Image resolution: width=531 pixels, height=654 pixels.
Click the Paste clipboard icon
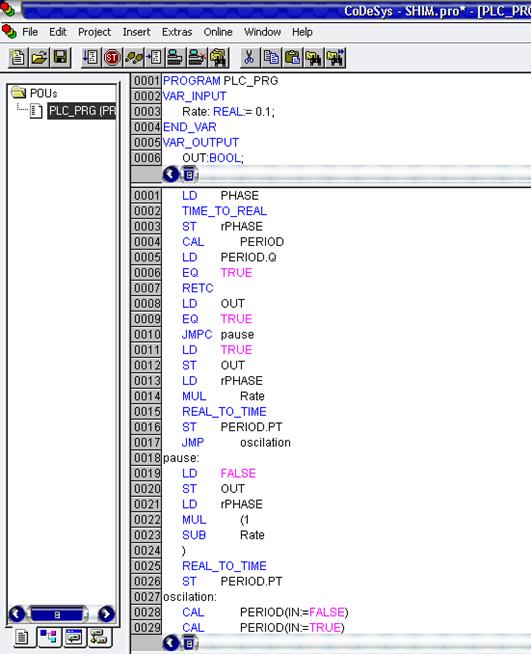[x=293, y=58]
